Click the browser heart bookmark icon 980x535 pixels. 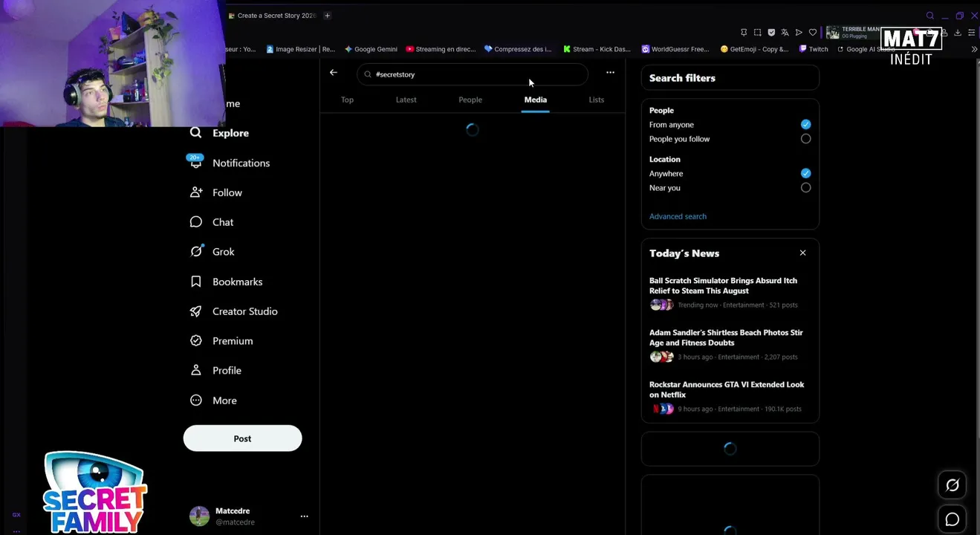pyautogui.click(x=813, y=33)
